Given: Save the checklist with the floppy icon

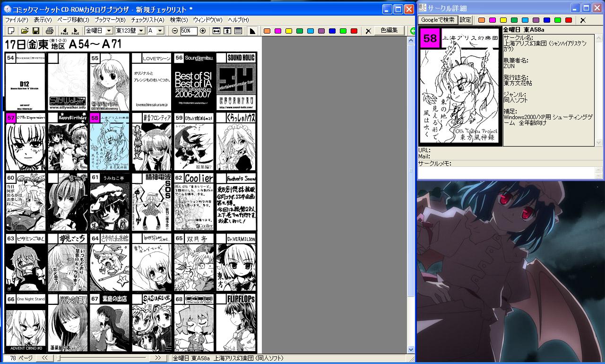Looking at the screenshot, I should [x=35, y=31].
